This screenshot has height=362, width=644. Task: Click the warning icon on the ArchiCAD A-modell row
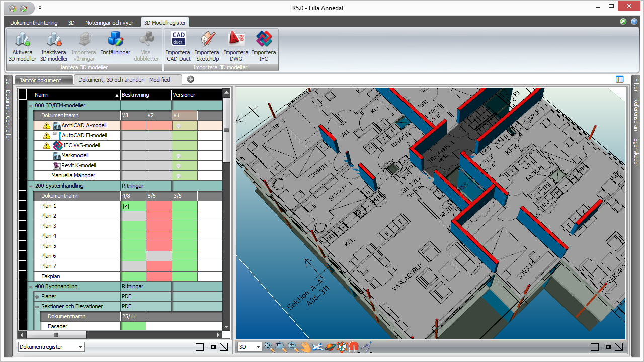click(47, 125)
